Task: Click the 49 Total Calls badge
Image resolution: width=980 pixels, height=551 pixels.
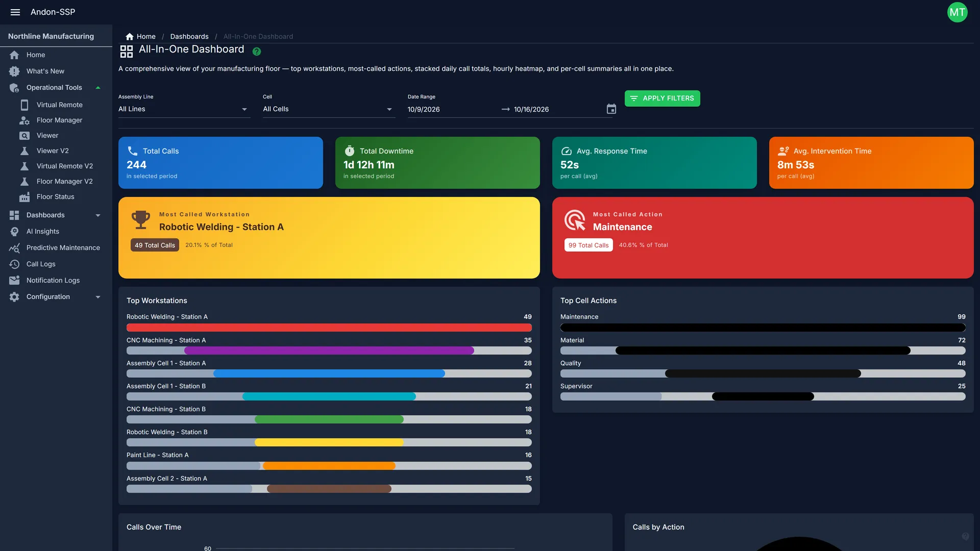Action: [155, 245]
